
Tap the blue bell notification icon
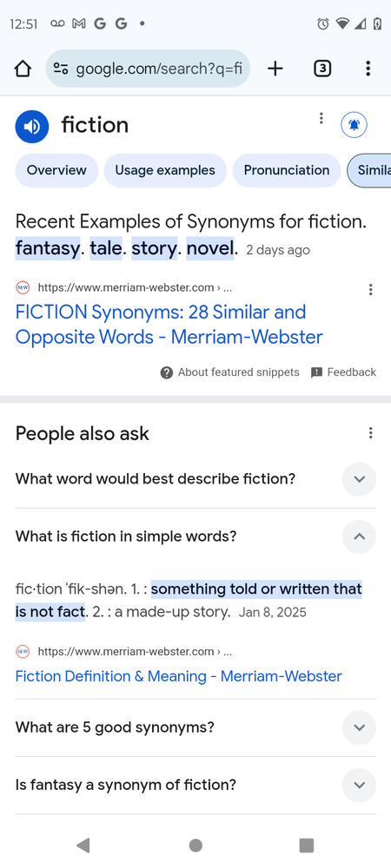(354, 124)
